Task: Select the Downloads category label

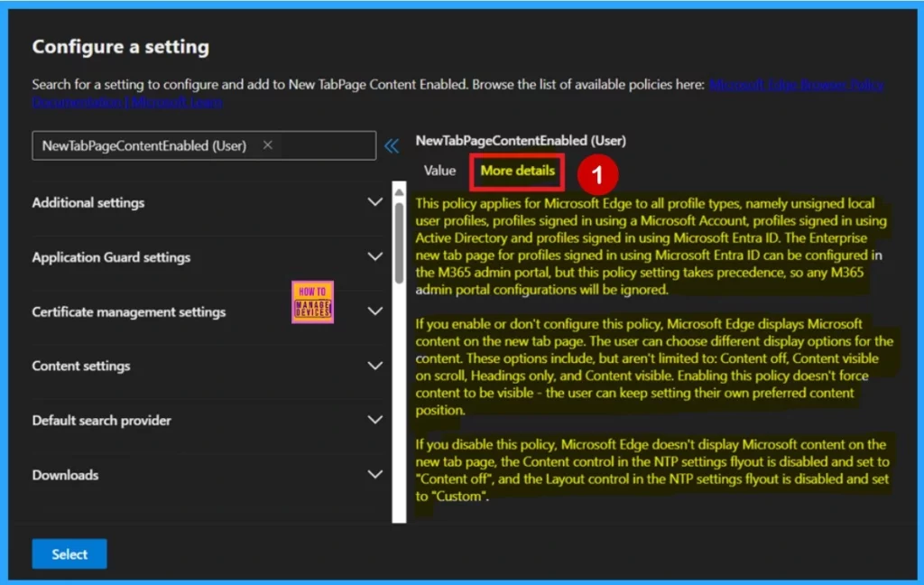Action: pos(65,475)
